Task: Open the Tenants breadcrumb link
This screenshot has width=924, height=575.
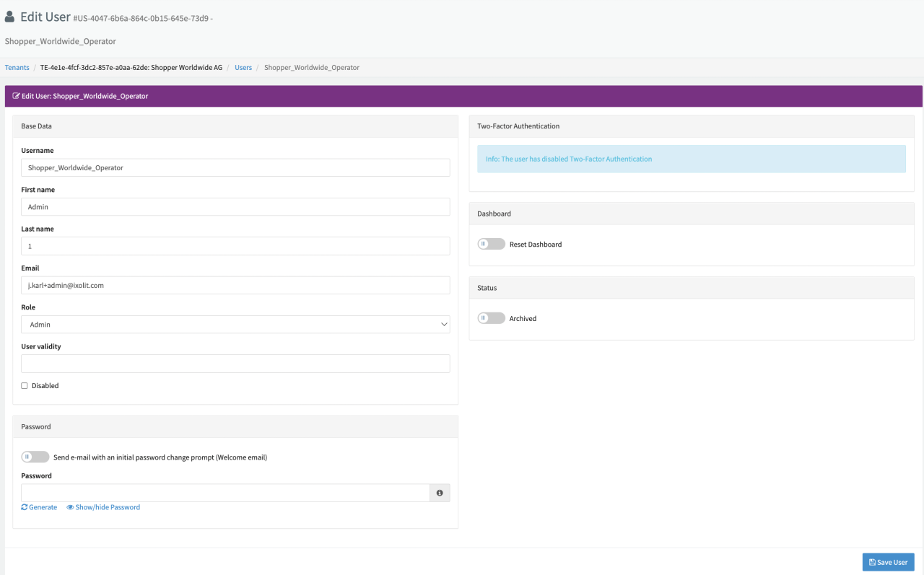Action: pyautogui.click(x=17, y=68)
